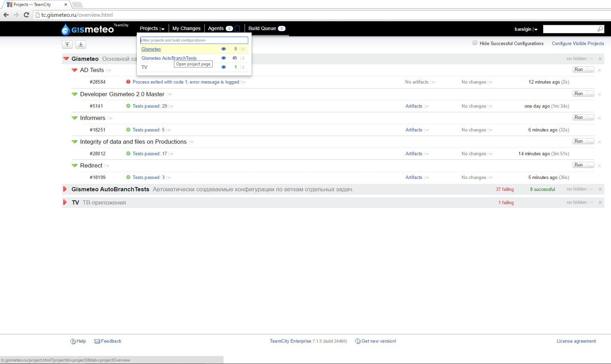Screen dimensions: 611x364
Task: Hide Gismeteo project with x icon
Action: click(x=600, y=59)
